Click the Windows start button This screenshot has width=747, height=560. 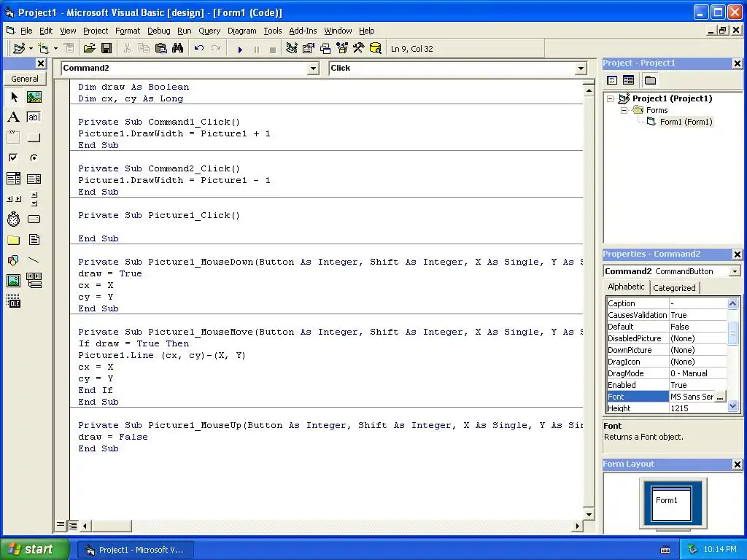coord(34,549)
